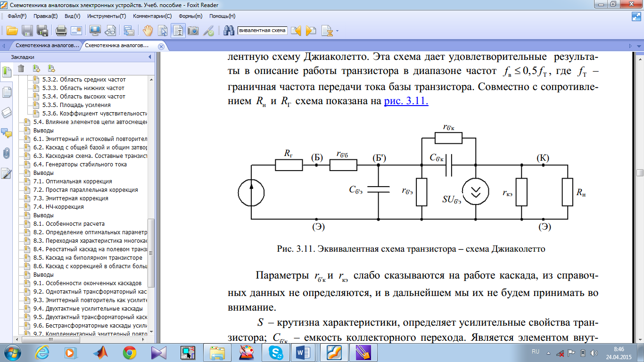Viewport: 644px width, 362px height.
Task: Open the Signatures side panel icon
Action: point(7,173)
